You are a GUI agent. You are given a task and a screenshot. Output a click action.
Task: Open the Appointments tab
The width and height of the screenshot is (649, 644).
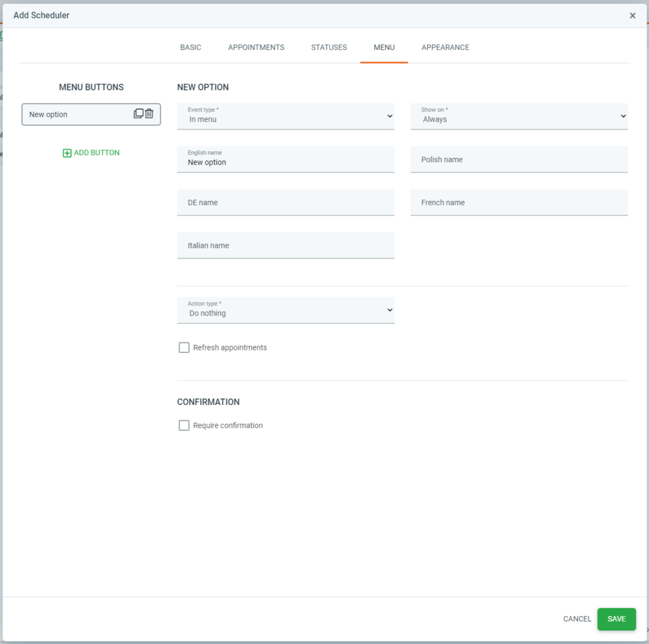pos(256,48)
